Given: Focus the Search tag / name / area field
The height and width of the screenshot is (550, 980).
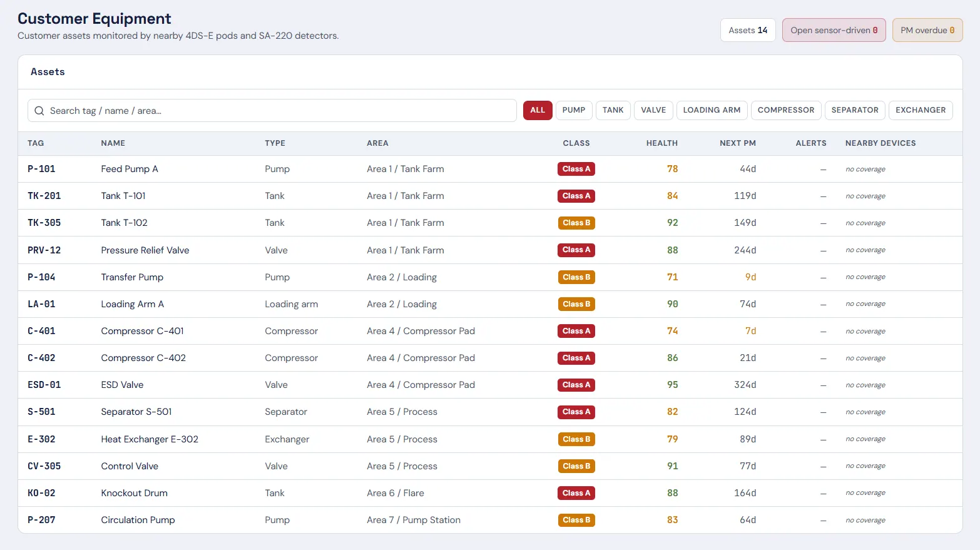Looking at the screenshot, I should pyautogui.click(x=272, y=111).
